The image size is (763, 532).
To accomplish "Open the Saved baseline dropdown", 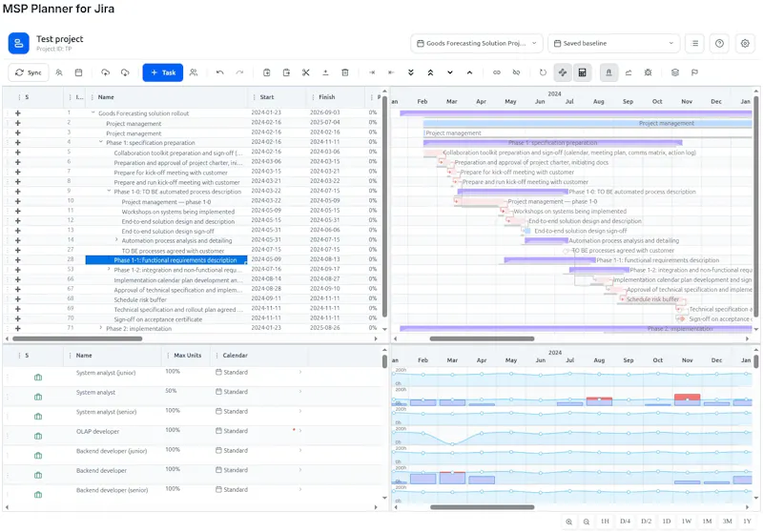I will click(x=613, y=43).
